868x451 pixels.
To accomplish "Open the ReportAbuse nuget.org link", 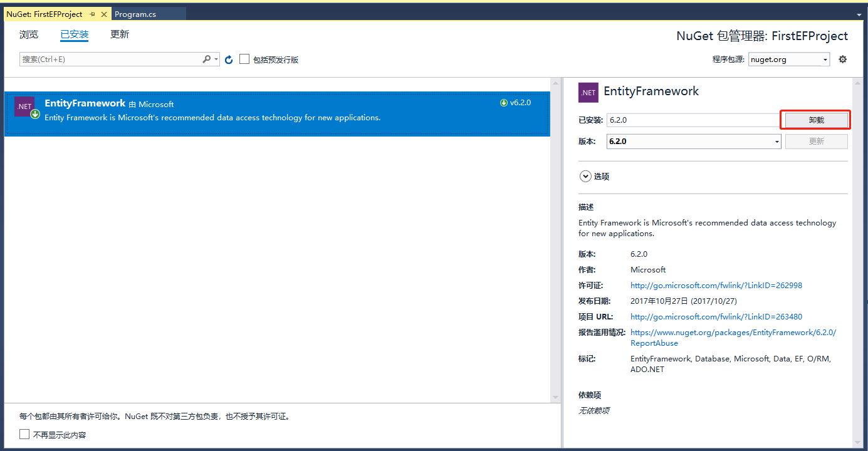I will click(x=733, y=338).
